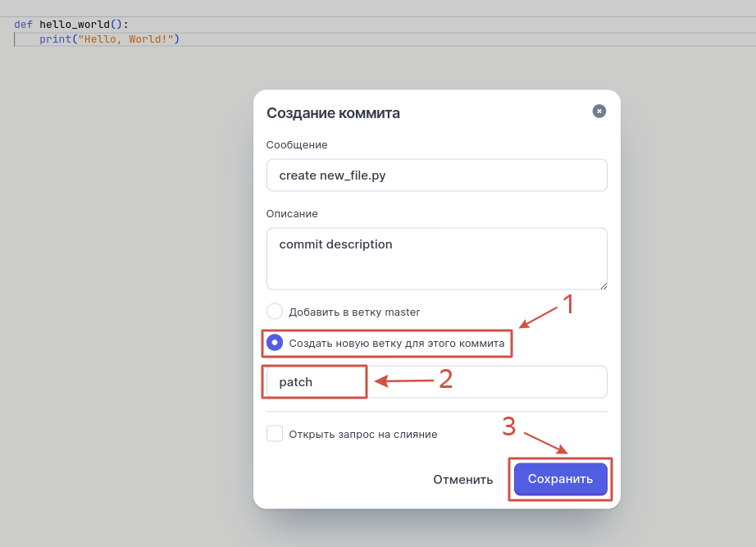Image resolution: width=756 pixels, height=547 pixels.
Task: Click the Добавить в ветку master label text
Action: pos(354,312)
